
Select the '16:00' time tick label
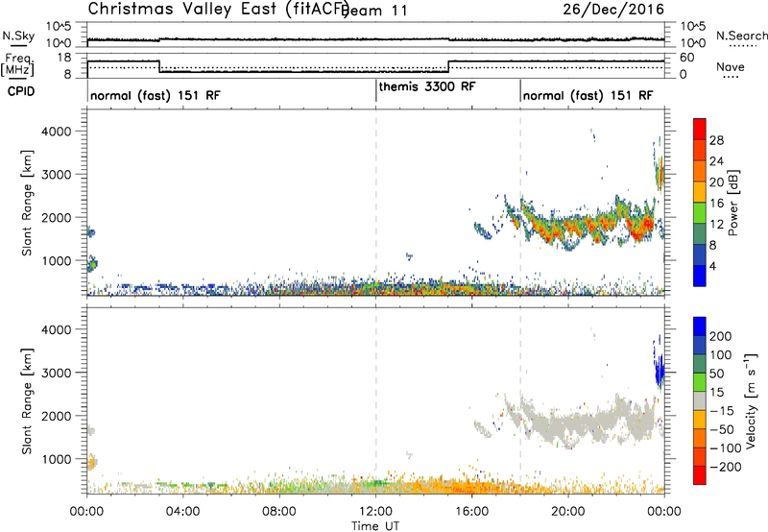471,512
